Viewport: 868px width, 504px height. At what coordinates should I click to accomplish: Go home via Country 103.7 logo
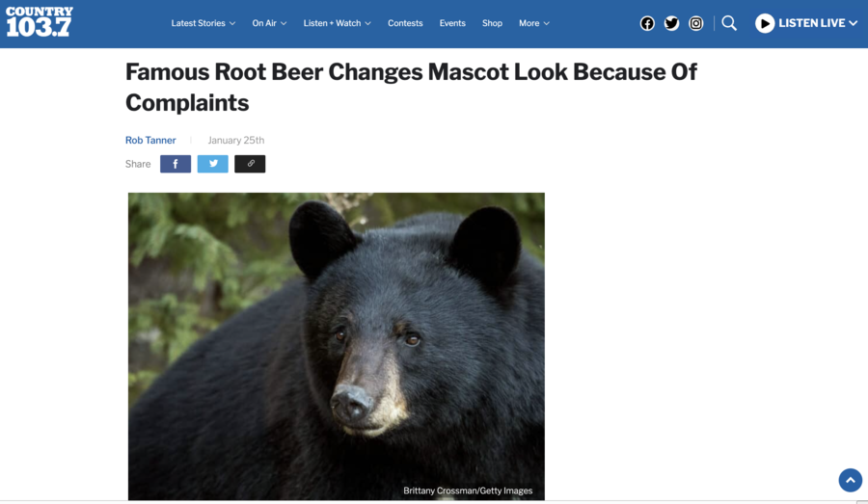click(40, 22)
